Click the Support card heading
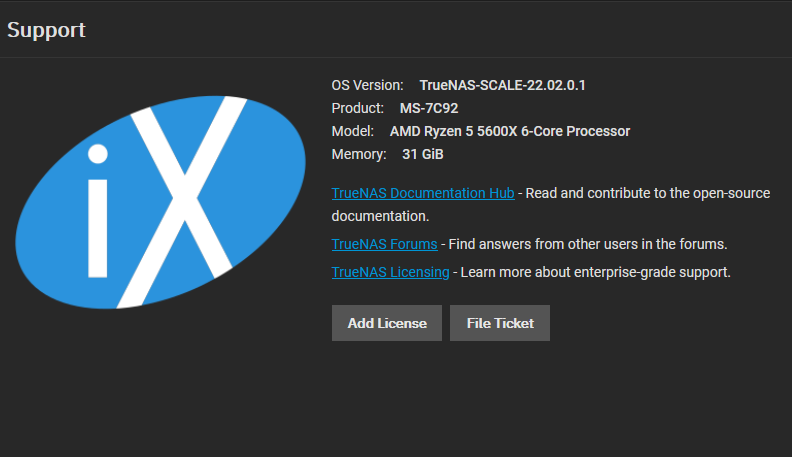 tap(46, 30)
